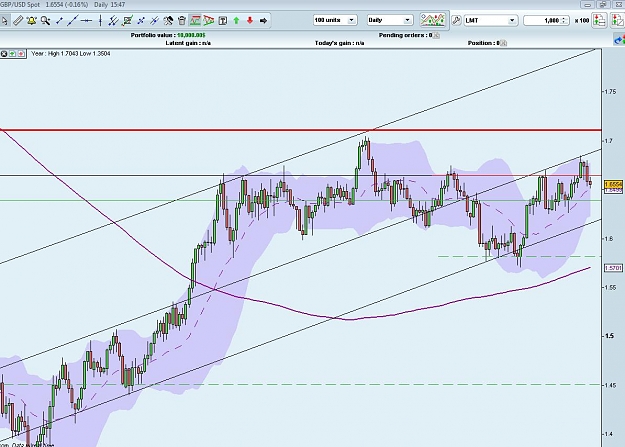Click the 1.5701 moving average price label

tap(613, 268)
